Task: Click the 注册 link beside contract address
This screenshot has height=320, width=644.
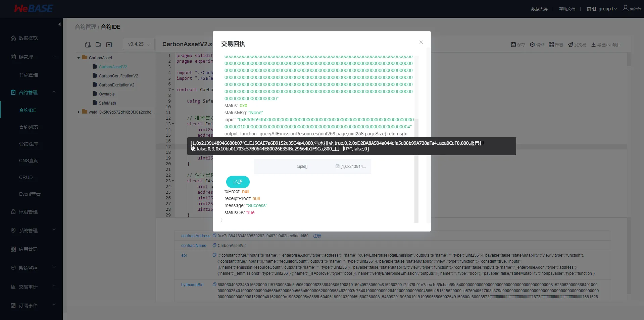Action: pyautogui.click(x=317, y=236)
